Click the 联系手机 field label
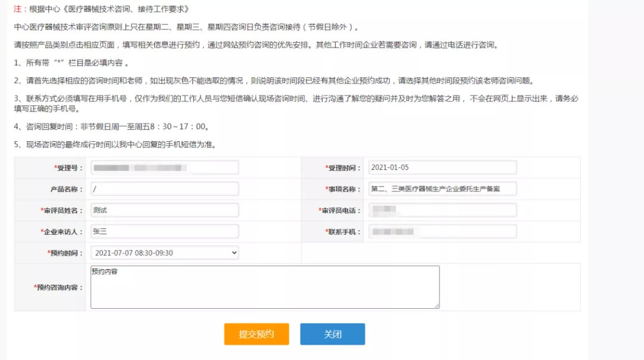 [344, 232]
